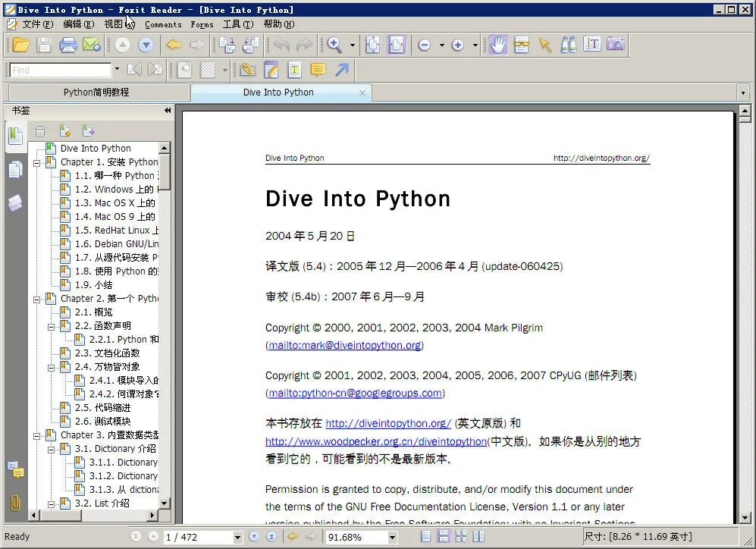Activate the text viewer glasses icon
756x549 pixels.
coord(522,45)
